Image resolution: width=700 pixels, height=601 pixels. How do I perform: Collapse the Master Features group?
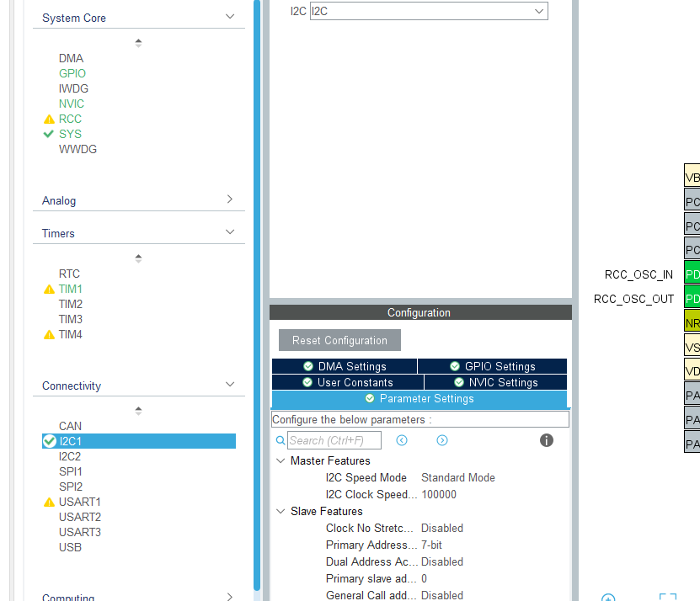(x=281, y=461)
